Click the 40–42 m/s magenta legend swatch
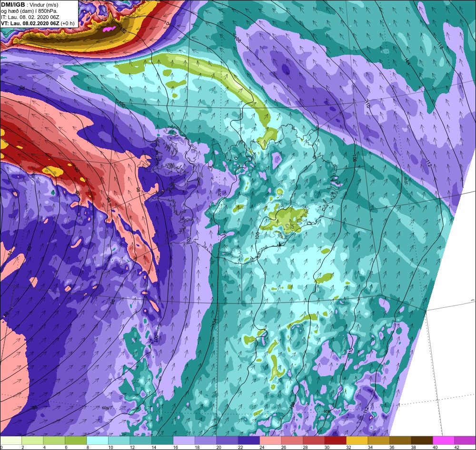Image resolution: width=476 pixels, height=450 pixels. point(443,440)
